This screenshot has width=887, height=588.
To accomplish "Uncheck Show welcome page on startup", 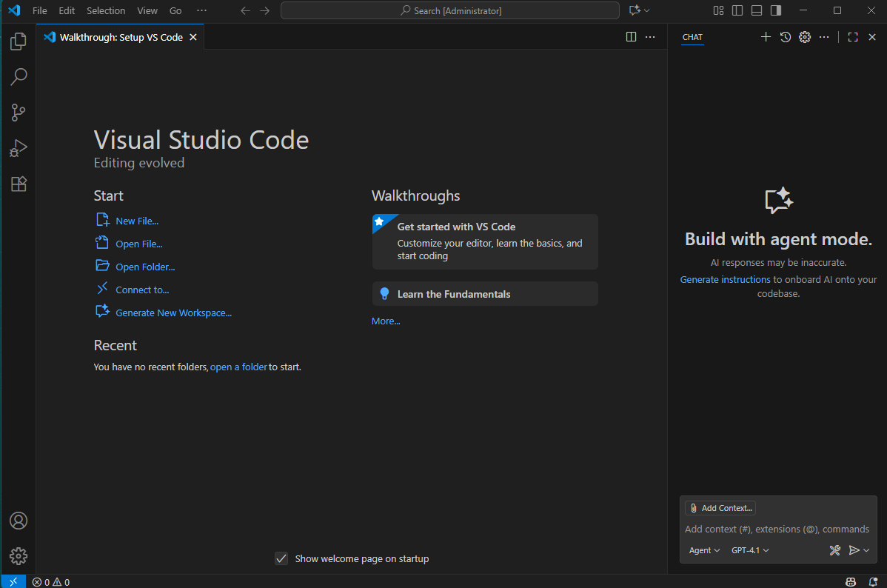I will point(281,558).
